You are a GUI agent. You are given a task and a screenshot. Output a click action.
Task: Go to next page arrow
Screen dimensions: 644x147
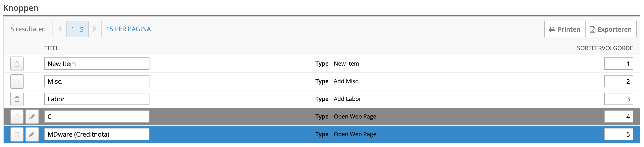click(x=95, y=29)
